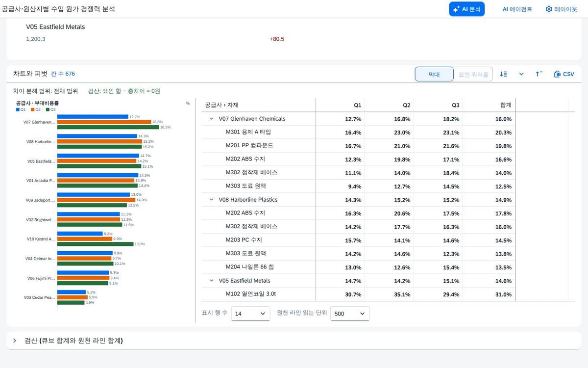Click V05 Eastfield Metals card title at top
Screen dimensions: 588x368
tap(55, 27)
